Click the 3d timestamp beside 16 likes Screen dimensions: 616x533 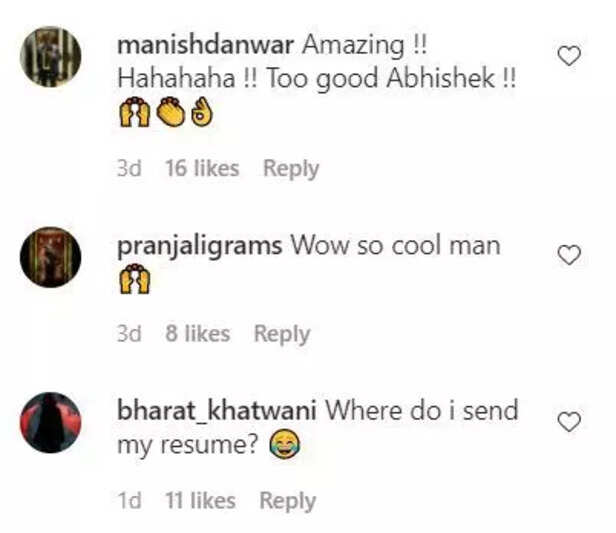click(x=129, y=169)
